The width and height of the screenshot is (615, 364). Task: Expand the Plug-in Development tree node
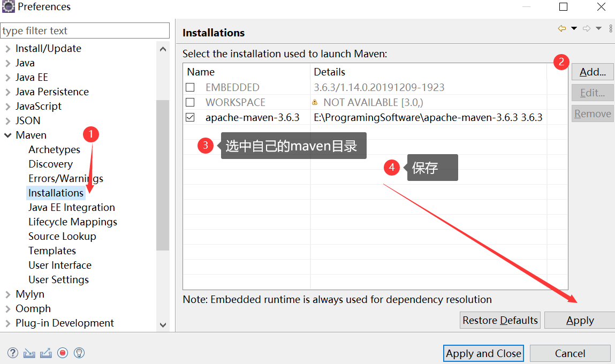click(8, 324)
